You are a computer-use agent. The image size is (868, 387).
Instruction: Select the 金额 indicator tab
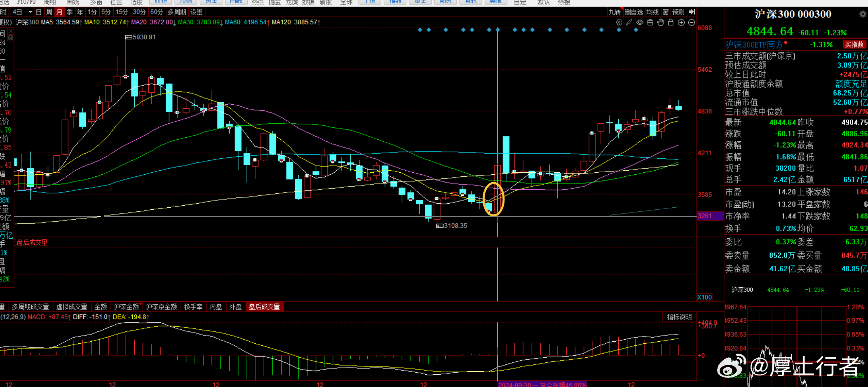point(101,307)
